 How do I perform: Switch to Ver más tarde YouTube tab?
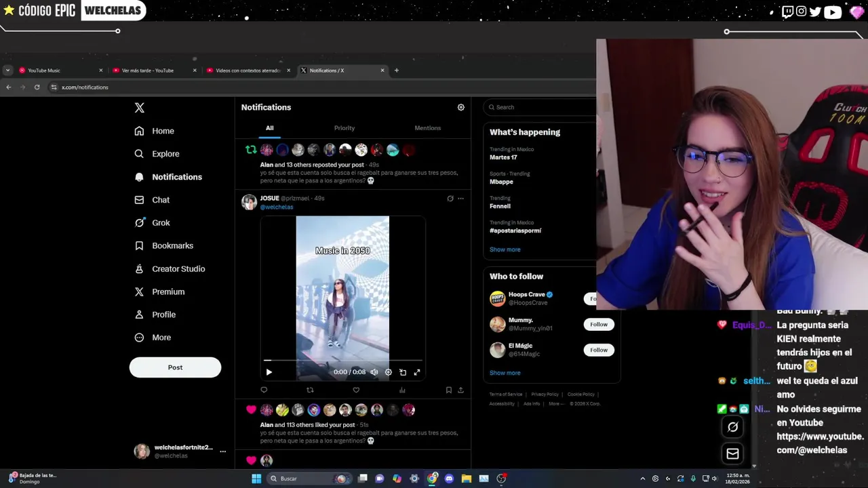(153, 70)
